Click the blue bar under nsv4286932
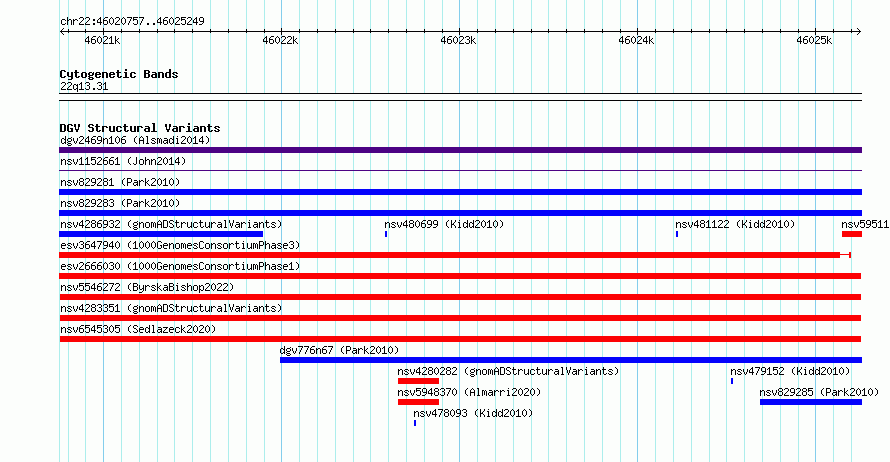This screenshot has height=462, width=890. pyautogui.click(x=161, y=234)
